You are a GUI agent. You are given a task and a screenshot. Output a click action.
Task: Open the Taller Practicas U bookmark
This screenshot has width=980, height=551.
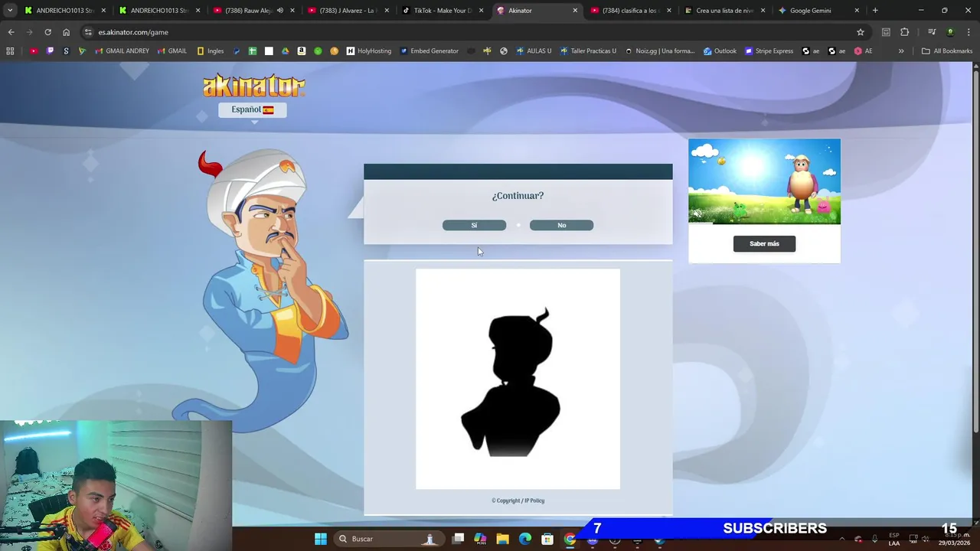(588, 51)
